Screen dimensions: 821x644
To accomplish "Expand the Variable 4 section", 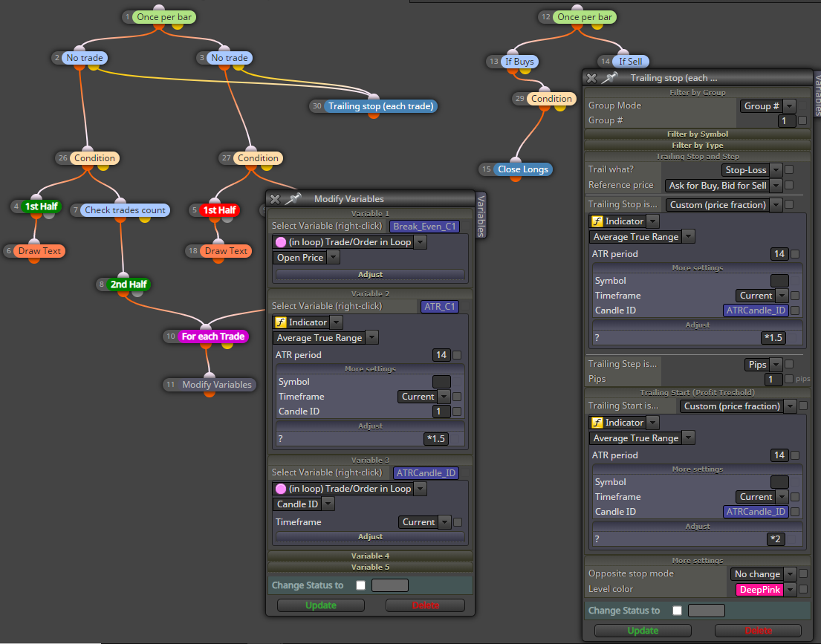I will tap(370, 556).
